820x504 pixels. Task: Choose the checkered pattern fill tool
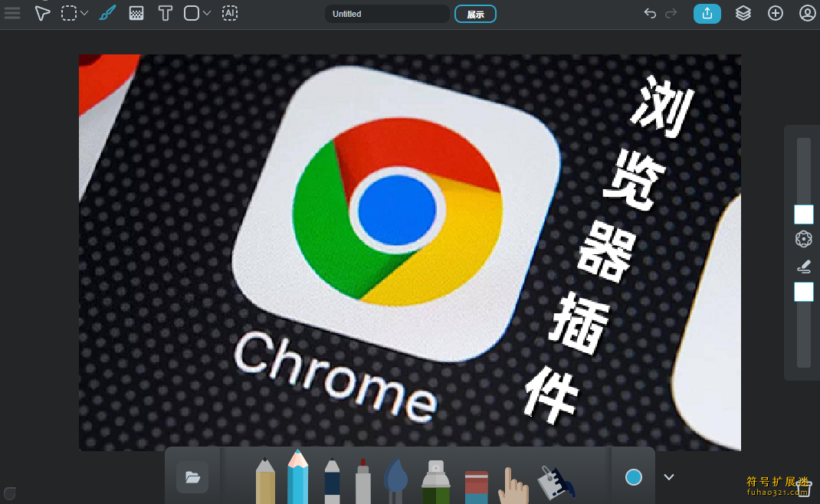[x=136, y=13]
